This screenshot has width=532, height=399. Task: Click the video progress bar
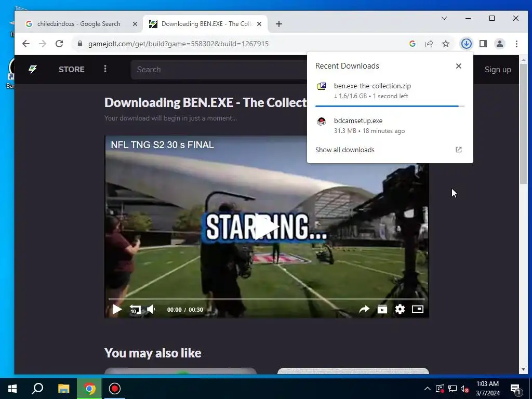[267, 299]
